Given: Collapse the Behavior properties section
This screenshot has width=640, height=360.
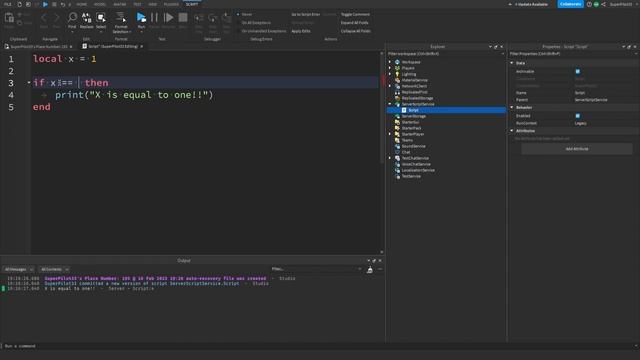Looking at the screenshot, I should 512,107.
